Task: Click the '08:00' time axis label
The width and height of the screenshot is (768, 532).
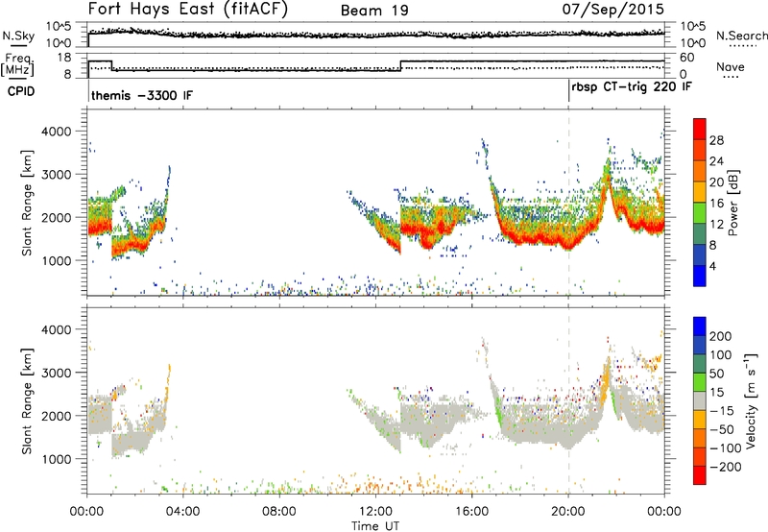Action: [x=279, y=512]
